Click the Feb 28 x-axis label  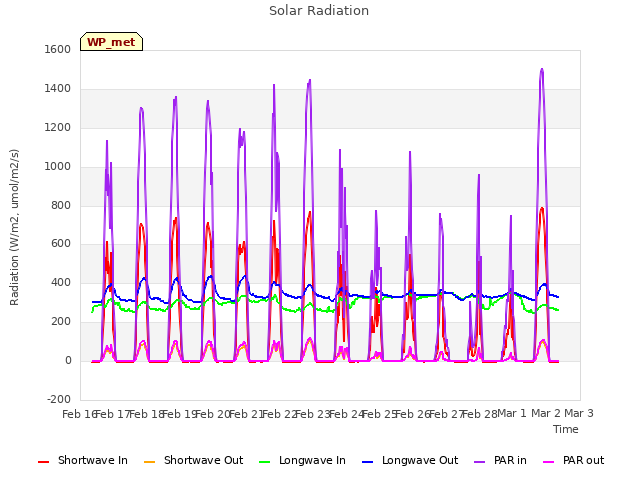click(x=480, y=414)
